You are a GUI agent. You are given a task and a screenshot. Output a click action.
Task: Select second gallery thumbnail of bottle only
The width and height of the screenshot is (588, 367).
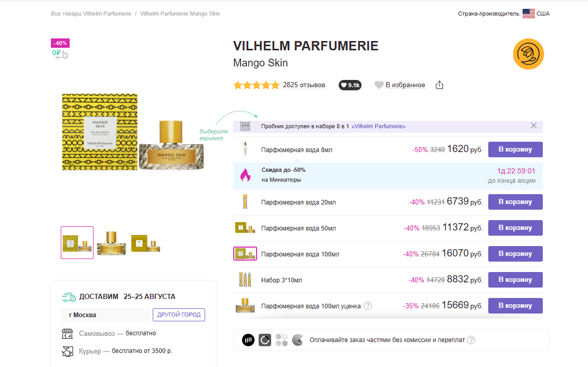111,242
